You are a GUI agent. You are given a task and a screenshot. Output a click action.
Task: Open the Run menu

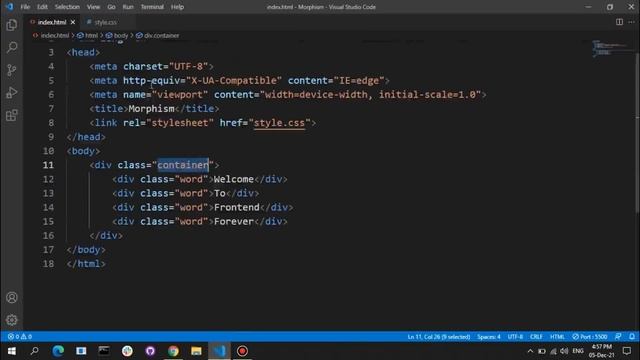(128, 7)
